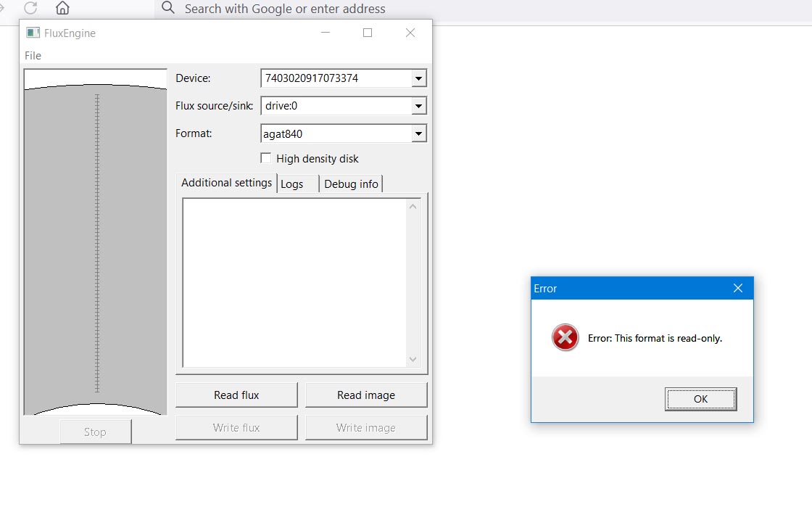Click the 'Device:' label
Image resolution: width=812 pixels, height=515 pixels.
coord(193,78)
